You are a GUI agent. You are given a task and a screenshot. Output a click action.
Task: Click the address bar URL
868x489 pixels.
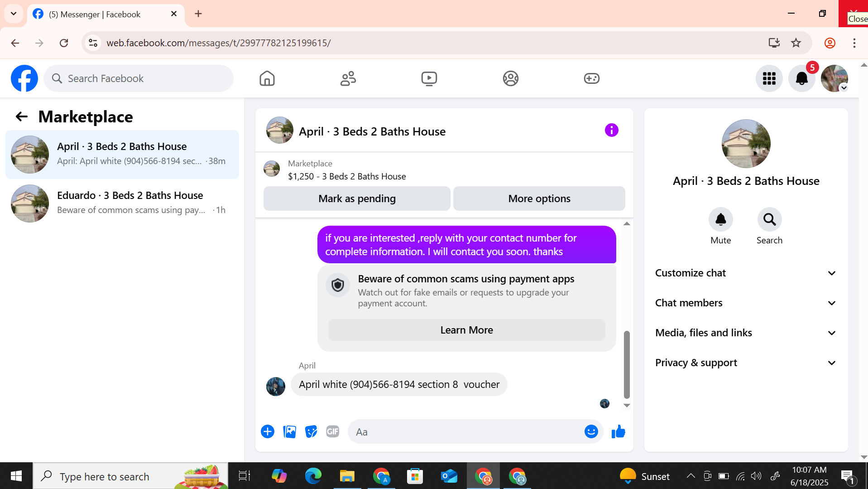point(219,43)
